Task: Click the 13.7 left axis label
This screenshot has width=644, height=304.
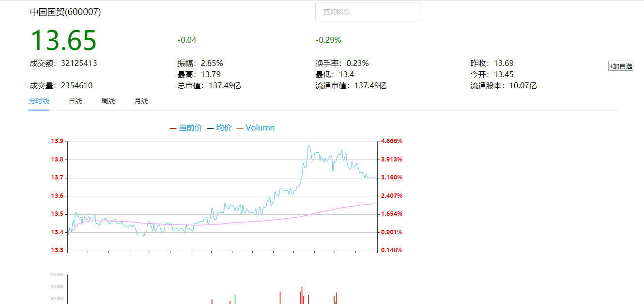Action: point(57,178)
